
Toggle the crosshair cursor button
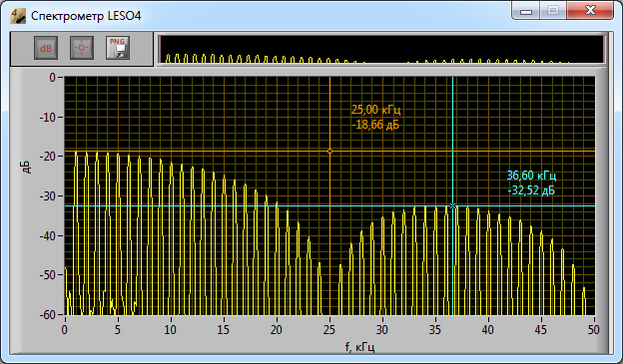(x=82, y=48)
